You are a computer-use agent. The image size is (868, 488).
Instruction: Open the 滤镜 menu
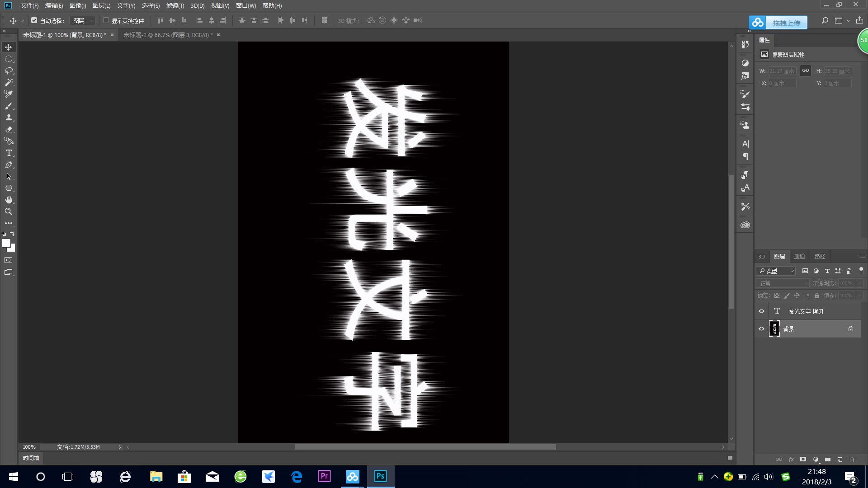[175, 5]
